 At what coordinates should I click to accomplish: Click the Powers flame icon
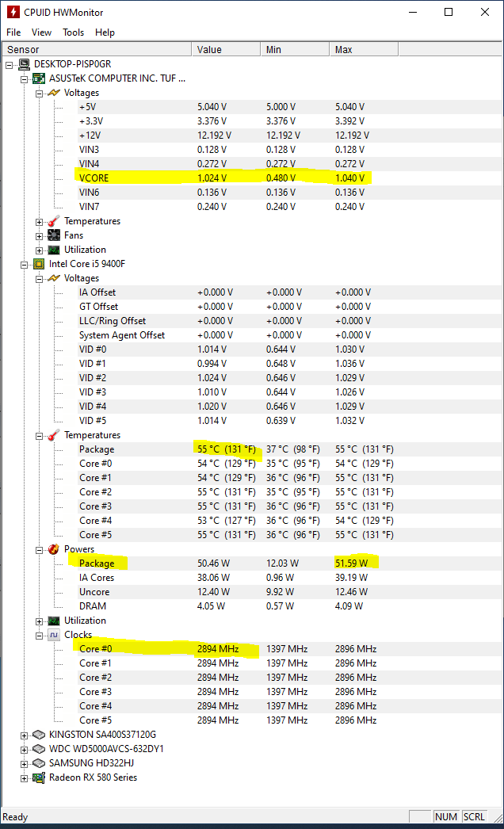coord(54,549)
